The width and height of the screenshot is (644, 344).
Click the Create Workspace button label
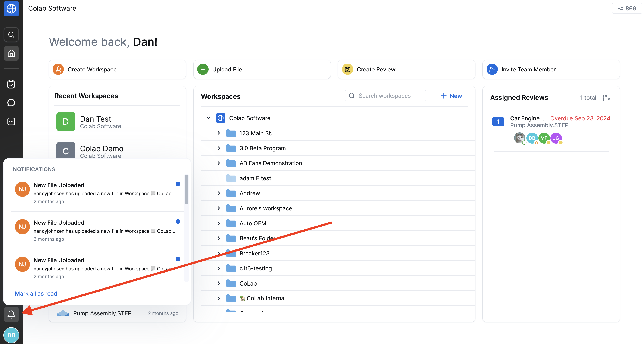tap(92, 69)
